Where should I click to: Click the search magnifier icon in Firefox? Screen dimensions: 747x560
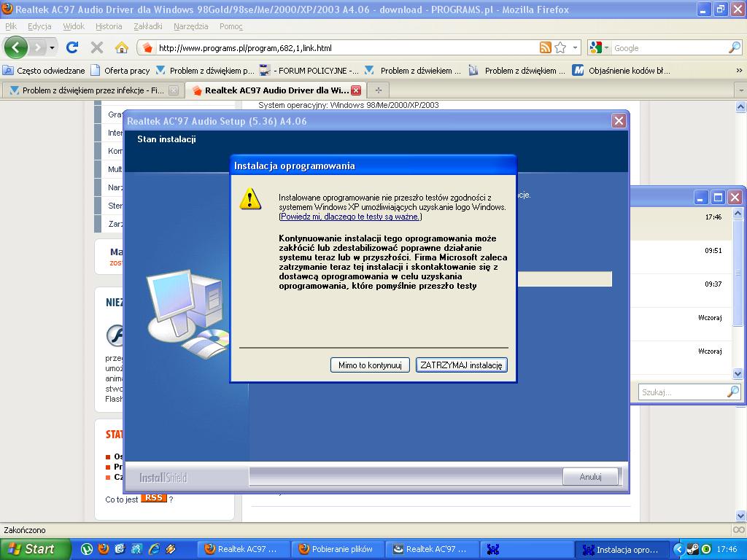(x=735, y=47)
